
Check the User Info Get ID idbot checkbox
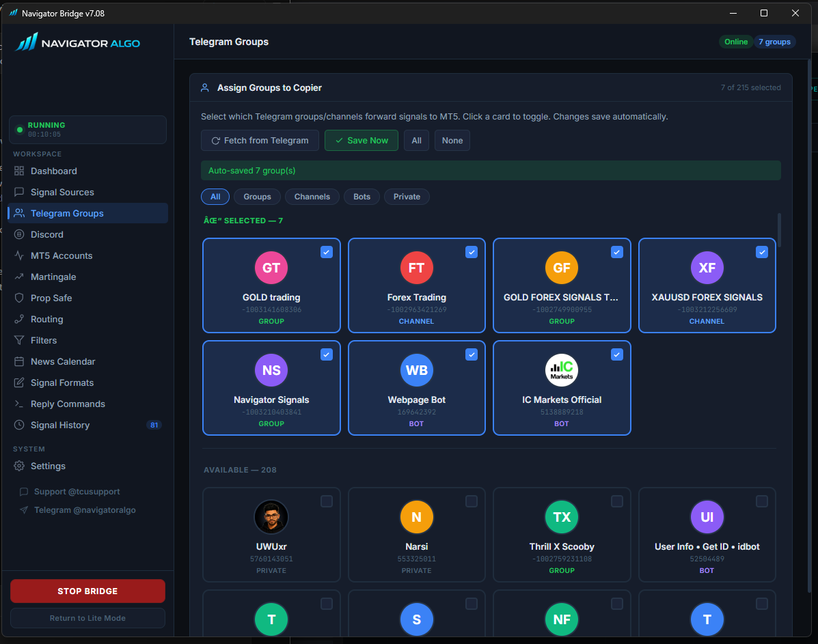pos(762,501)
